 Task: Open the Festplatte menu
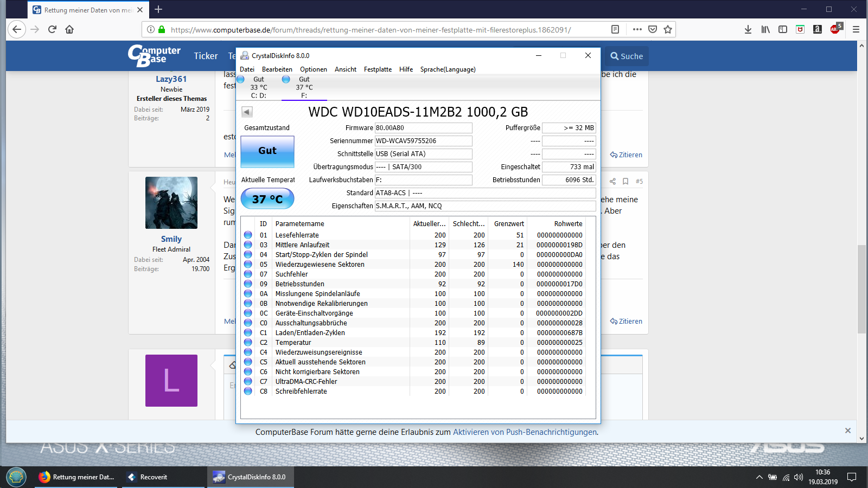(378, 69)
